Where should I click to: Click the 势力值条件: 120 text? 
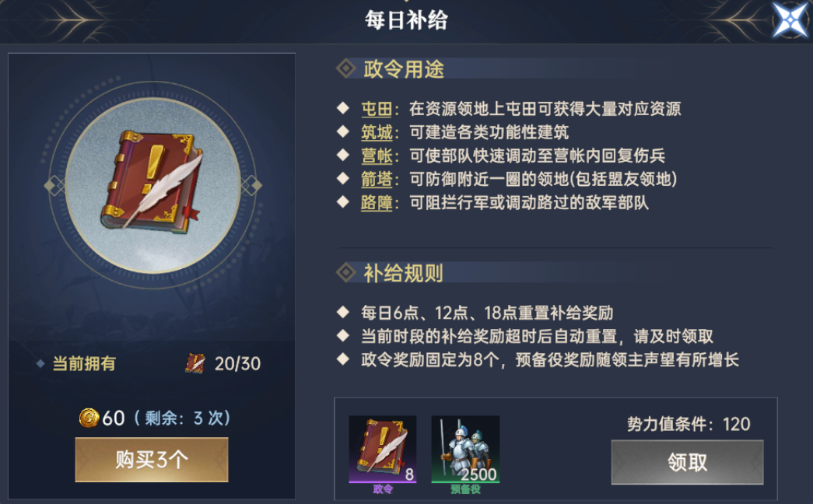689,424
